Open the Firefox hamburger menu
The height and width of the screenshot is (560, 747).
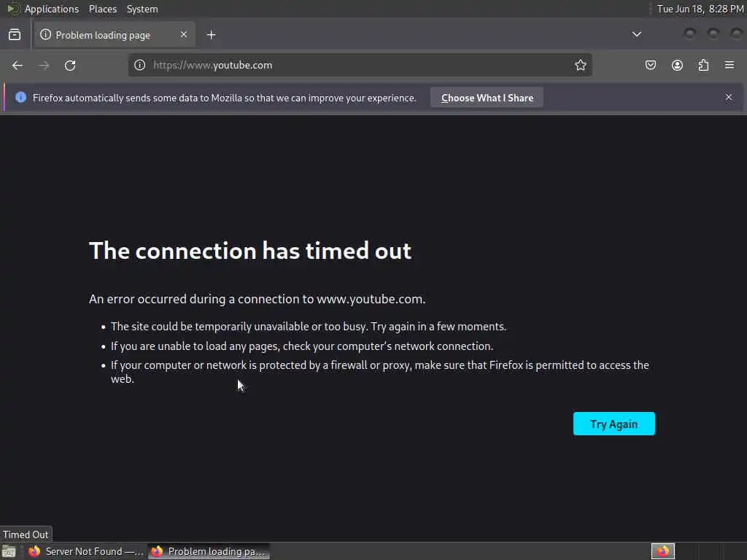tap(729, 65)
